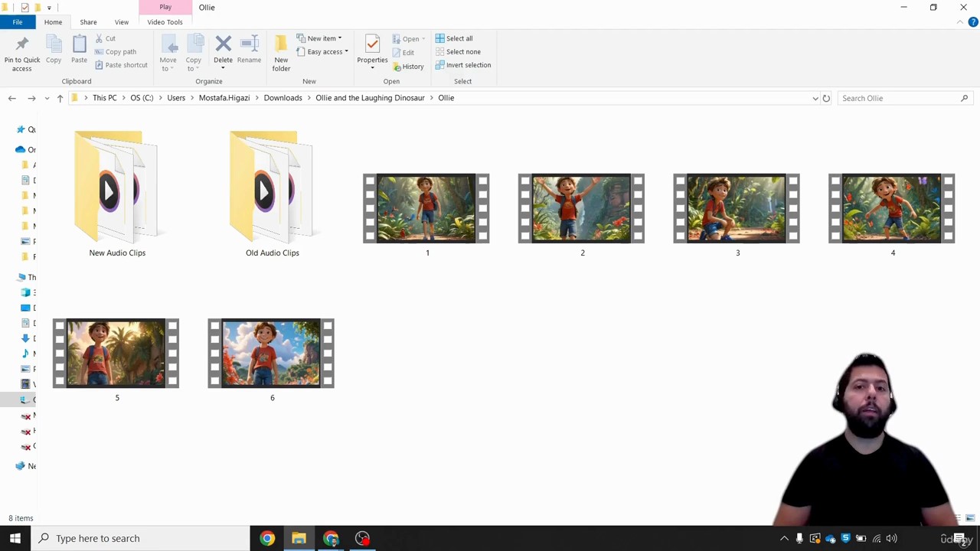Switch to the Share ribbon tab
980x551 pixels.
point(88,22)
